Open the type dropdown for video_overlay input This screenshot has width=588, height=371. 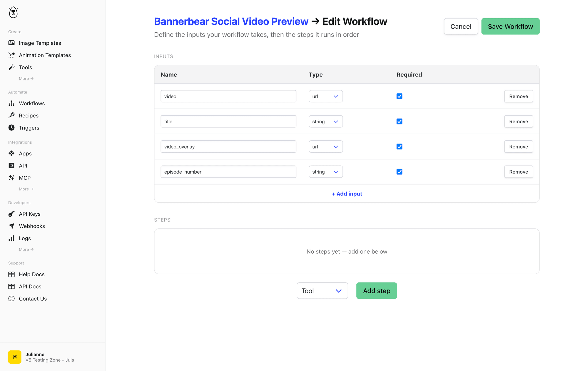[x=325, y=147]
